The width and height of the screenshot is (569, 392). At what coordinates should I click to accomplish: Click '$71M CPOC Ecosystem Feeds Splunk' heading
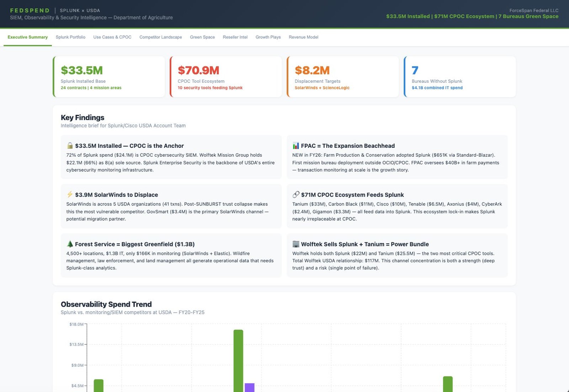[352, 195]
